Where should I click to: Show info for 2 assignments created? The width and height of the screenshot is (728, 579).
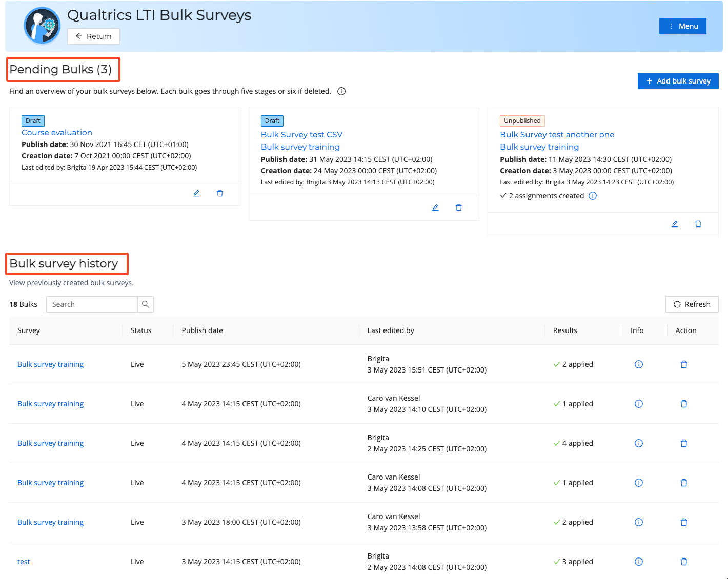[x=593, y=196]
